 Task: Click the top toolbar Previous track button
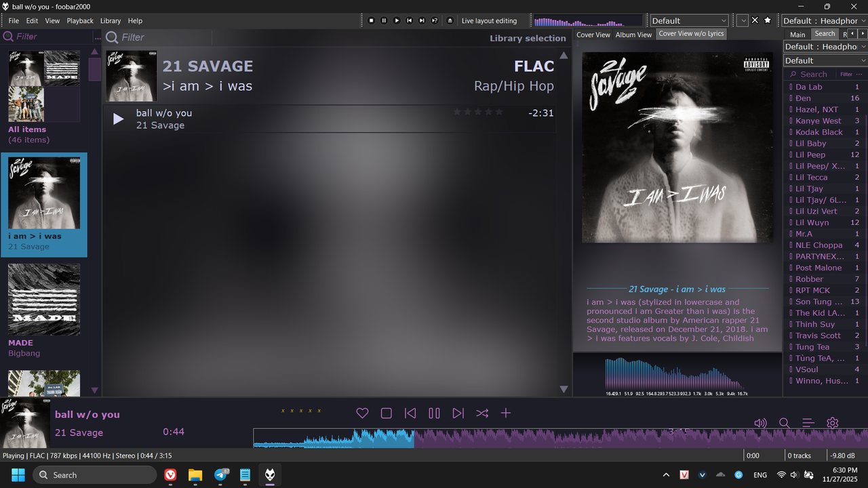pos(410,20)
